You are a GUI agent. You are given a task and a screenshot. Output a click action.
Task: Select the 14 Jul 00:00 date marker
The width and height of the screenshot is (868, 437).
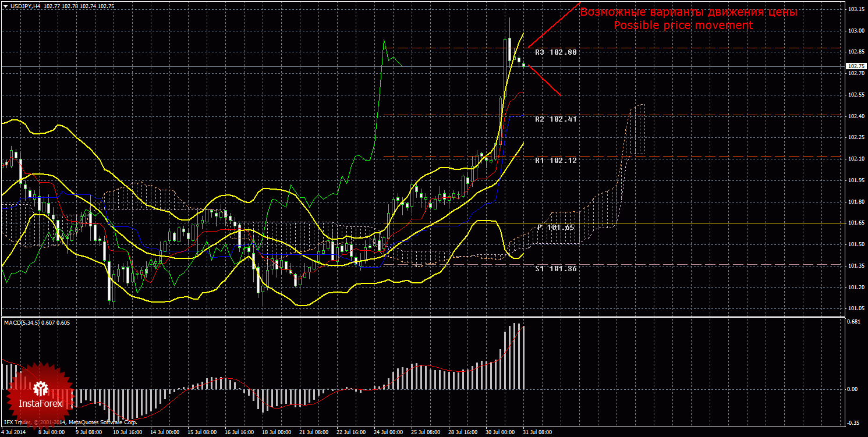(x=165, y=432)
